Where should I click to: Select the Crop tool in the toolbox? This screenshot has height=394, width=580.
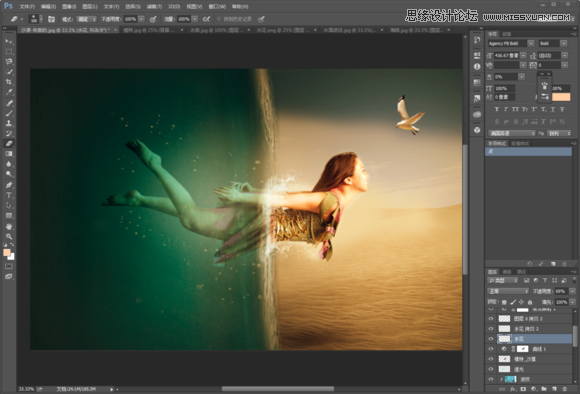coord(9,82)
